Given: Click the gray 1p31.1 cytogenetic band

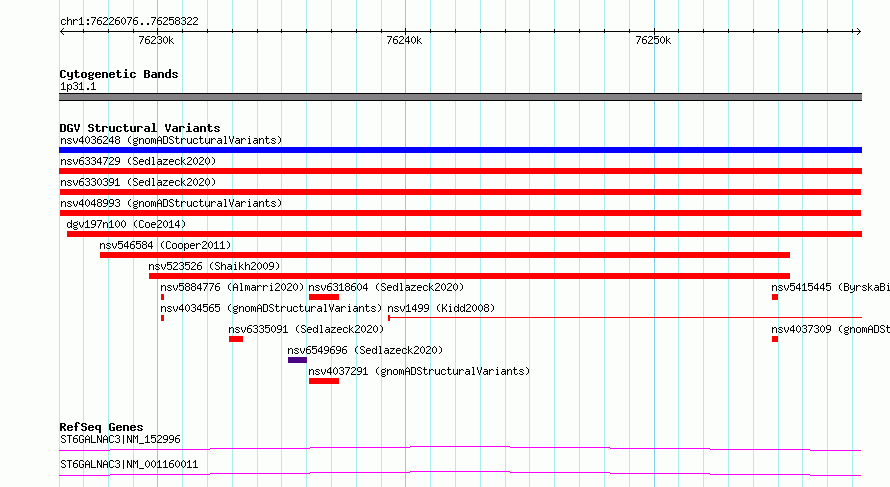Looking at the screenshot, I should (460, 97).
